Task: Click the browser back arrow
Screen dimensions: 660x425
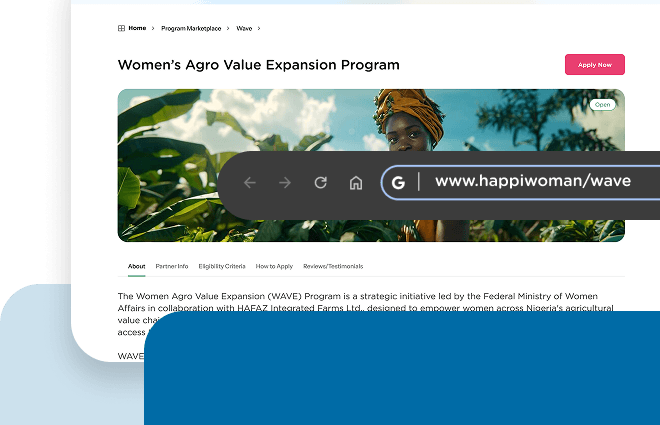Action: click(250, 182)
